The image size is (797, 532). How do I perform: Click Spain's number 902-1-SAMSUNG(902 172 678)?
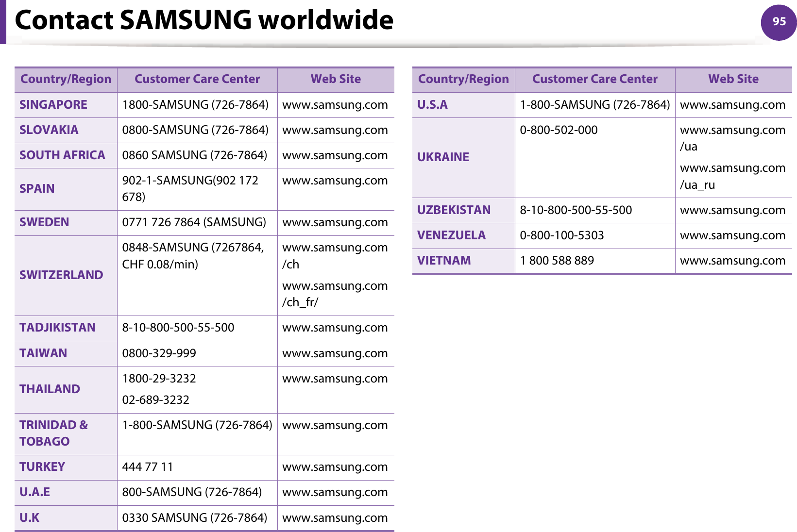pyautogui.click(x=190, y=189)
